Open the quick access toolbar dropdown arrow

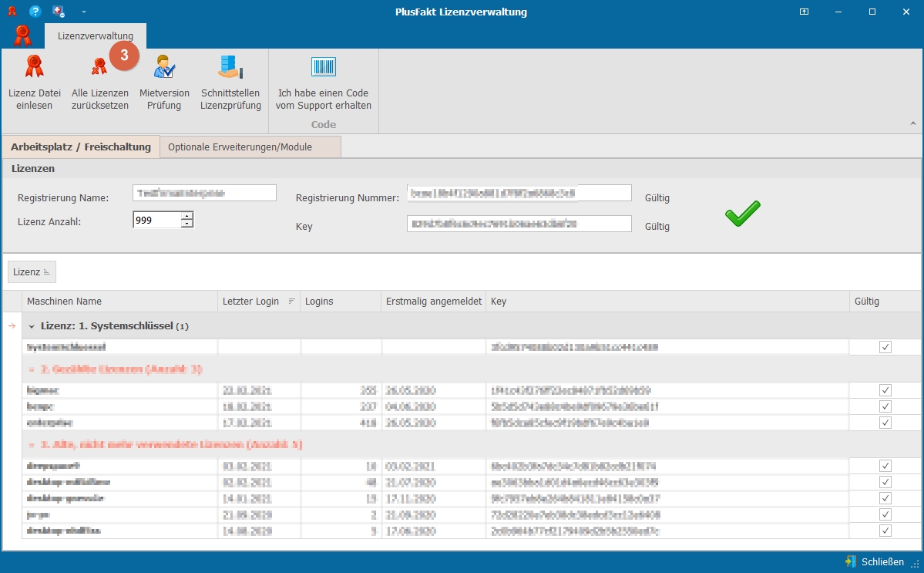[84, 12]
